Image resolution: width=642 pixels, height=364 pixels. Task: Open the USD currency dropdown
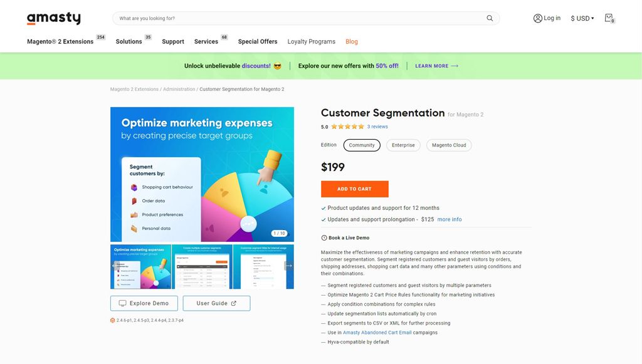point(581,18)
